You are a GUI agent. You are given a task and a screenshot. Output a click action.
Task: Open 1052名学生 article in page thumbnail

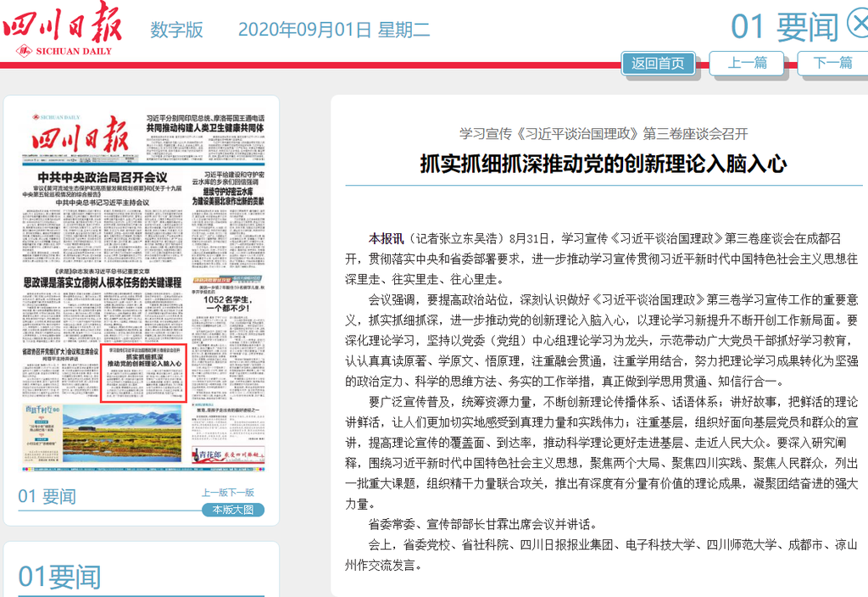231,303
